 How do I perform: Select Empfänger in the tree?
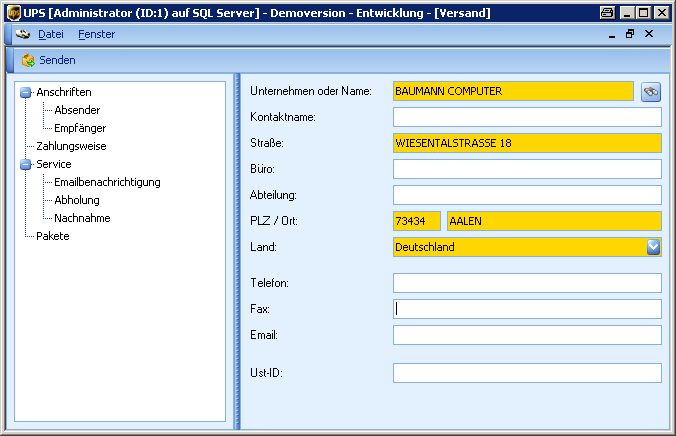[80, 129]
